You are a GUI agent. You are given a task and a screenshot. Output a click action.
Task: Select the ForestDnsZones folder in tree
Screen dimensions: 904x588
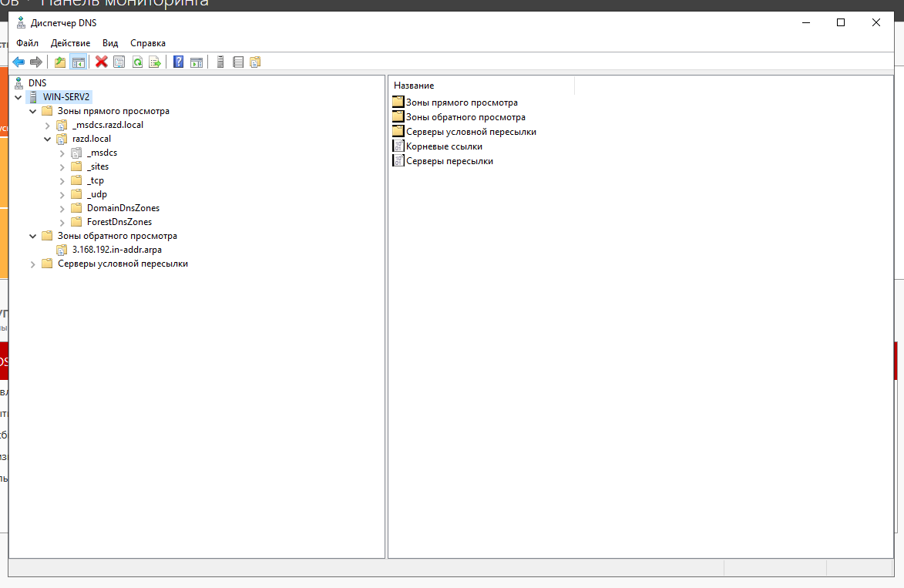pyautogui.click(x=119, y=222)
